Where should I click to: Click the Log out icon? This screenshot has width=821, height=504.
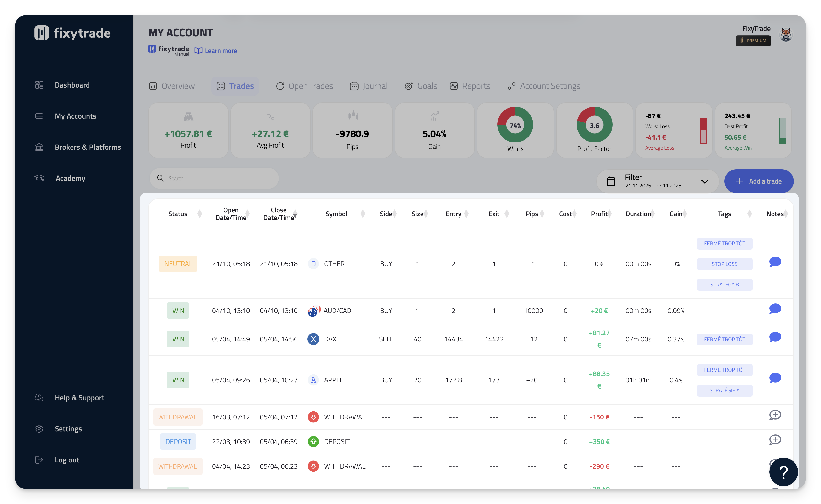[x=39, y=460]
